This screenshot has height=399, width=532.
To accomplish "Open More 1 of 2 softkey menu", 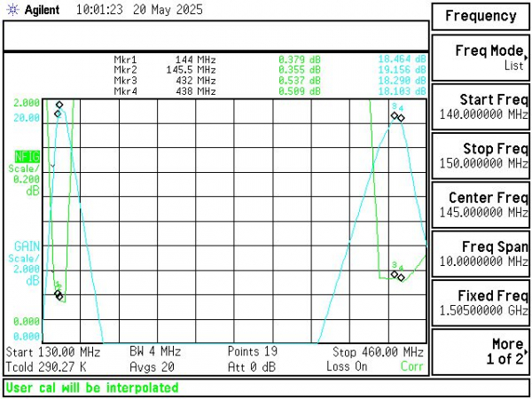I will click(481, 352).
